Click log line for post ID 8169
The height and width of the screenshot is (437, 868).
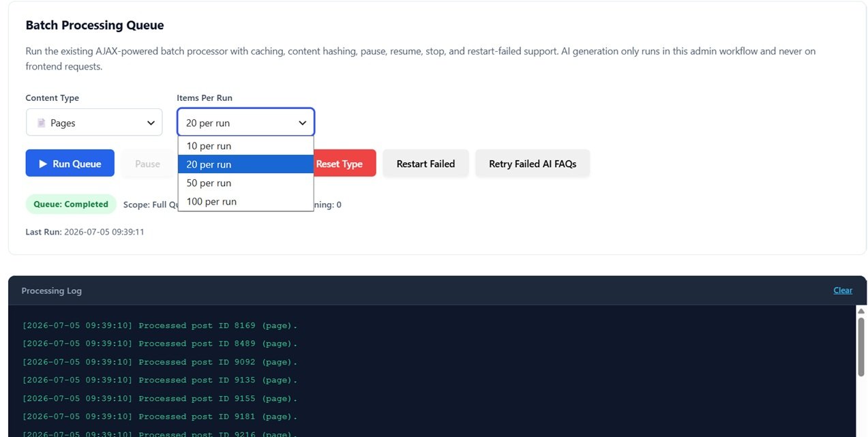coord(160,325)
